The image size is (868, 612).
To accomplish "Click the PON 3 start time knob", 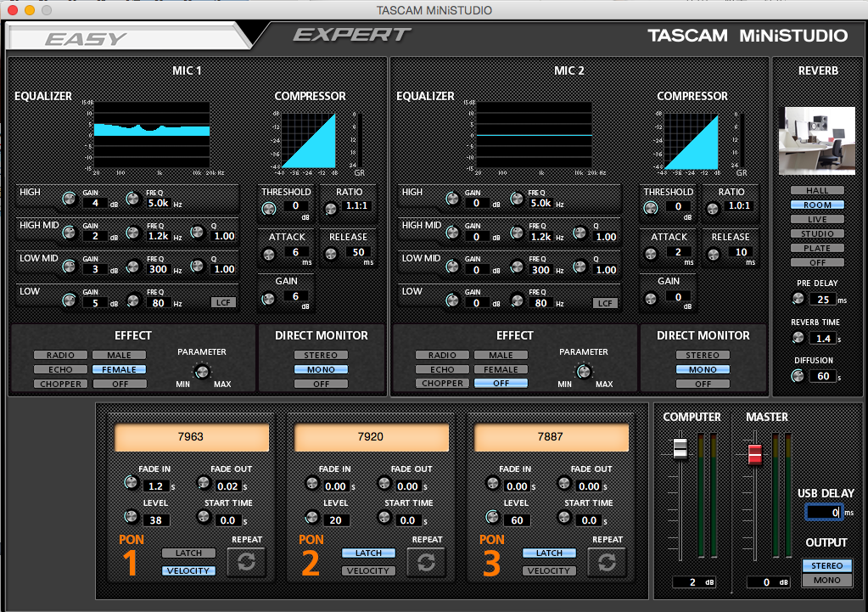I will pos(564,517).
